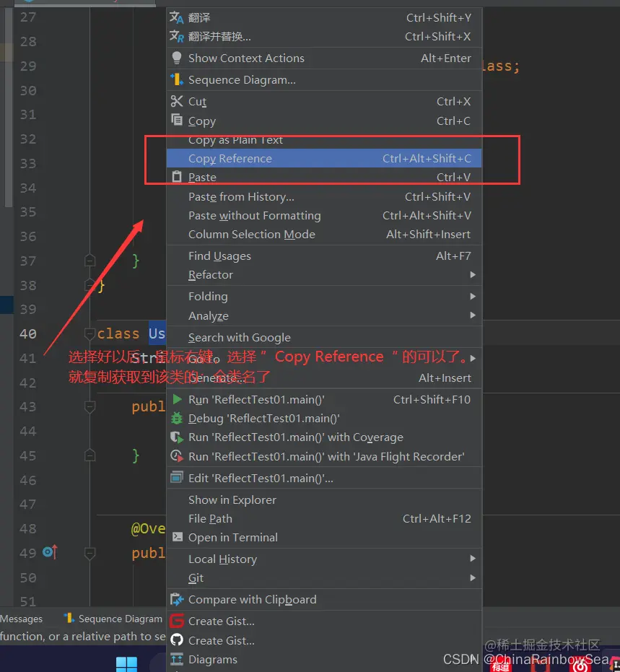Click the Copy pages icon
Screen dimensions: 620x672
click(x=177, y=120)
